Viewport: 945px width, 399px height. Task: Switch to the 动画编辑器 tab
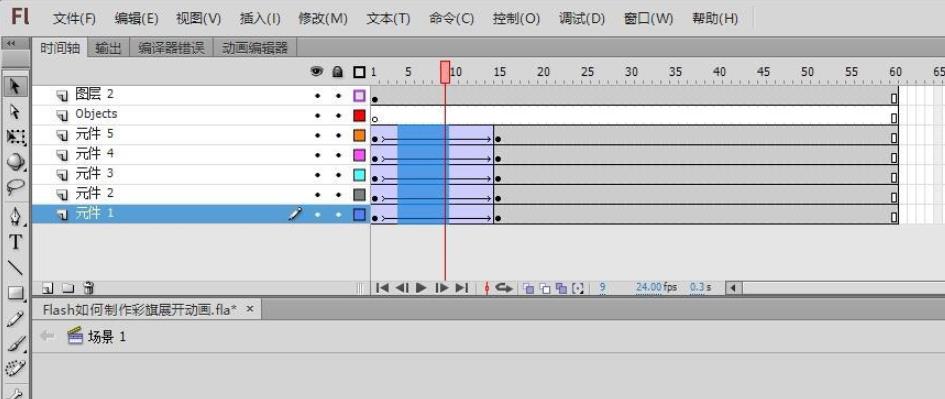tap(254, 48)
